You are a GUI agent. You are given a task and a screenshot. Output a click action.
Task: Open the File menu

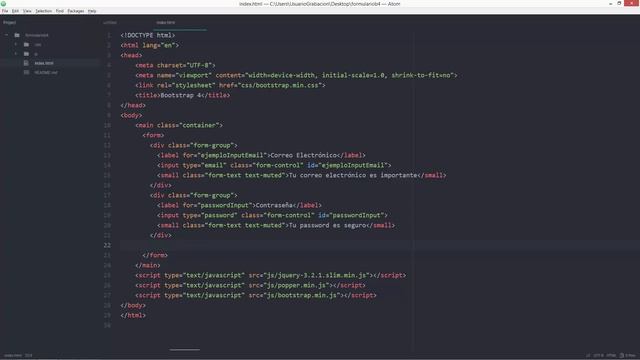tap(5, 11)
